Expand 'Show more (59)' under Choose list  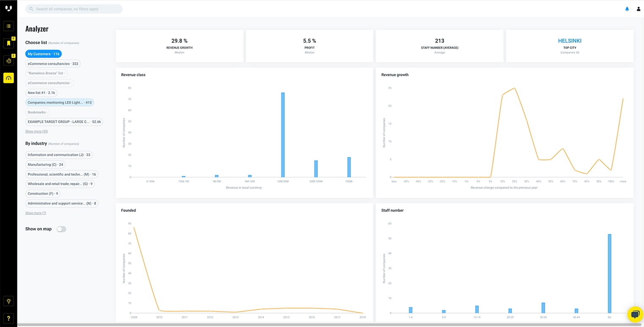point(36,131)
